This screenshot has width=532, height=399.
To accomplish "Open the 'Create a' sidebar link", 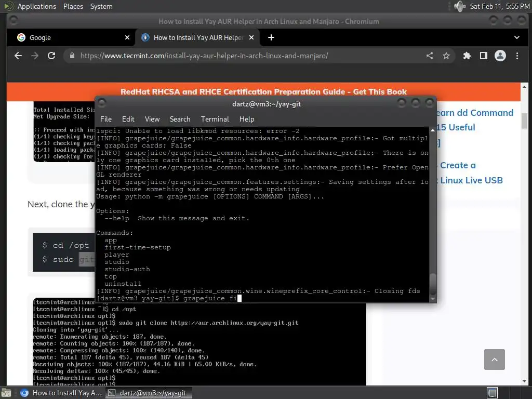I will coord(458,165).
